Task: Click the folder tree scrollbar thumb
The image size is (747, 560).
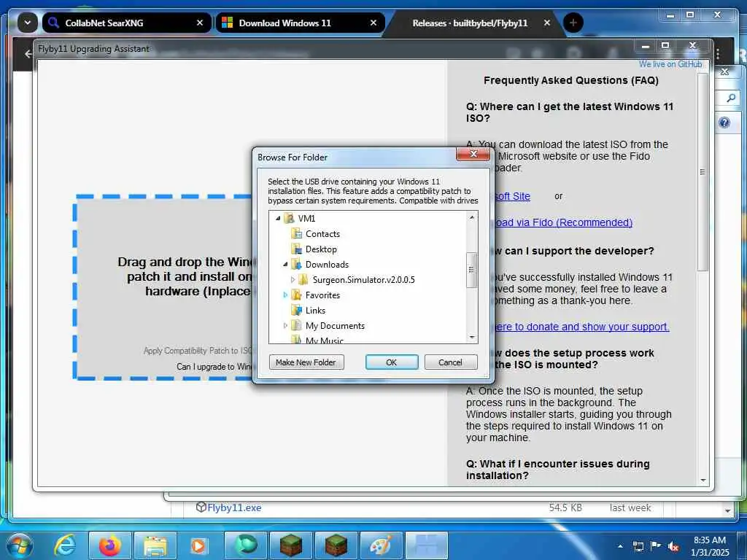Action: 472,270
